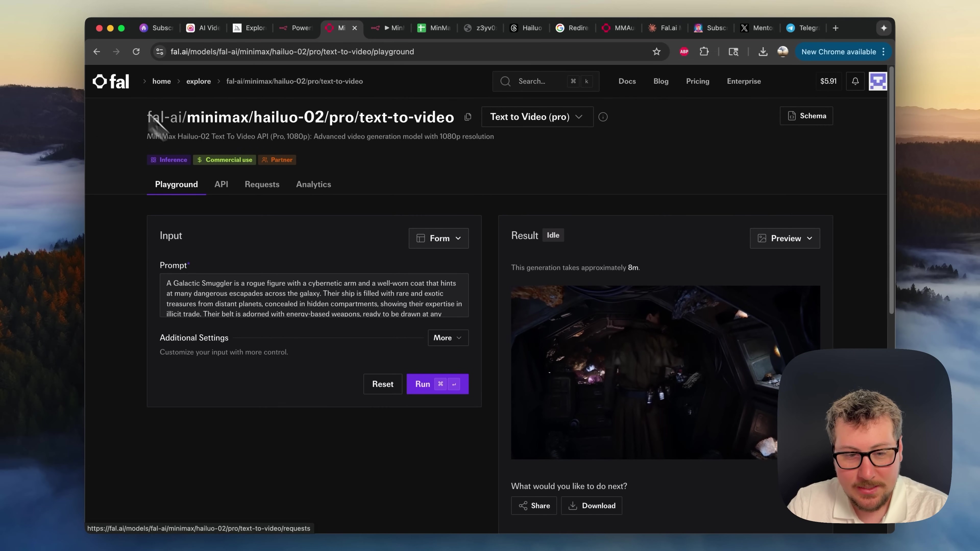980x551 pixels.
Task: Open the Form view dropdown
Action: pyautogui.click(x=439, y=239)
